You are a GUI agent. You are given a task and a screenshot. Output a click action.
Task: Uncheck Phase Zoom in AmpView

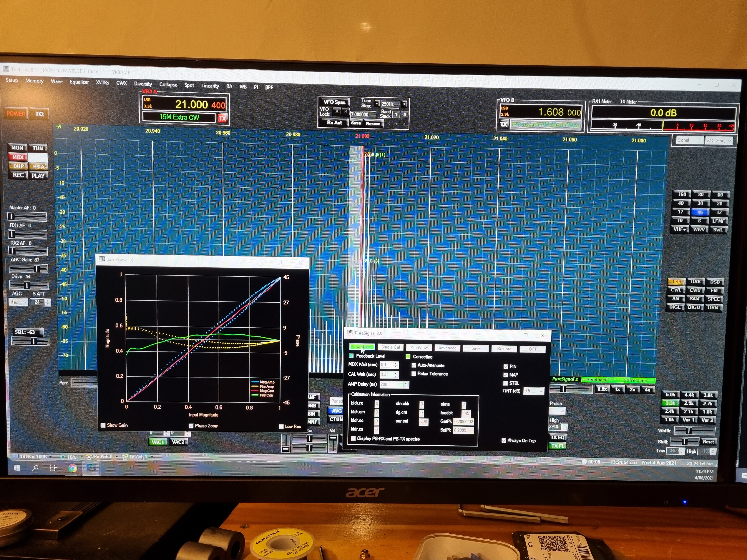[191, 426]
